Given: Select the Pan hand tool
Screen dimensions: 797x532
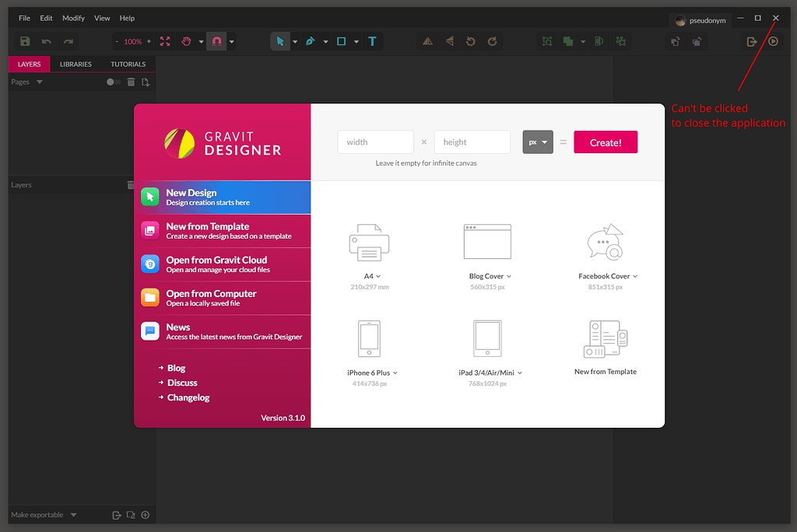Looking at the screenshot, I should coord(187,41).
